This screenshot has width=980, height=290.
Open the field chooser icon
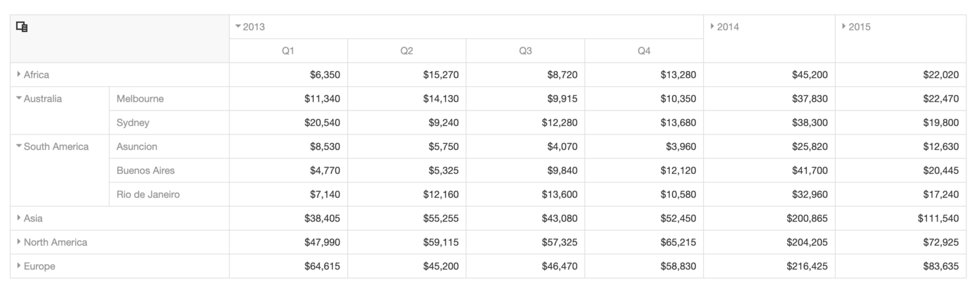(x=22, y=27)
